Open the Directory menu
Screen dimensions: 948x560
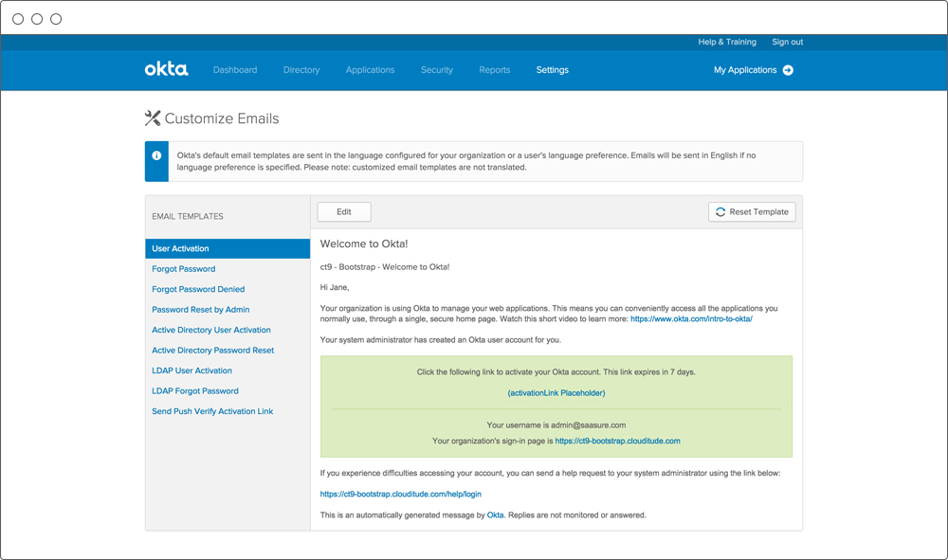click(301, 70)
